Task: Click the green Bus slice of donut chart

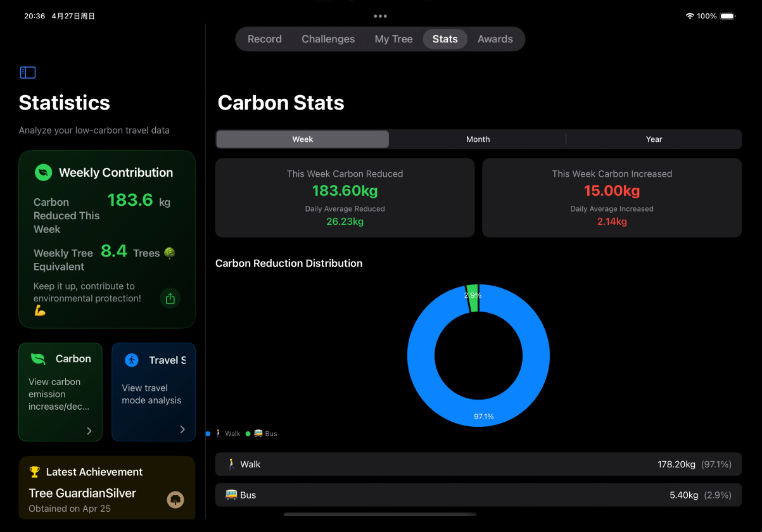Action: 473,298
